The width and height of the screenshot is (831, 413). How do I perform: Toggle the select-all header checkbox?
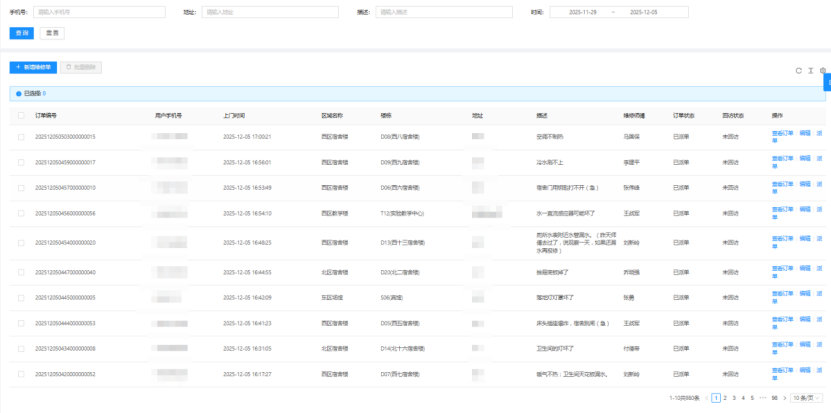21,115
